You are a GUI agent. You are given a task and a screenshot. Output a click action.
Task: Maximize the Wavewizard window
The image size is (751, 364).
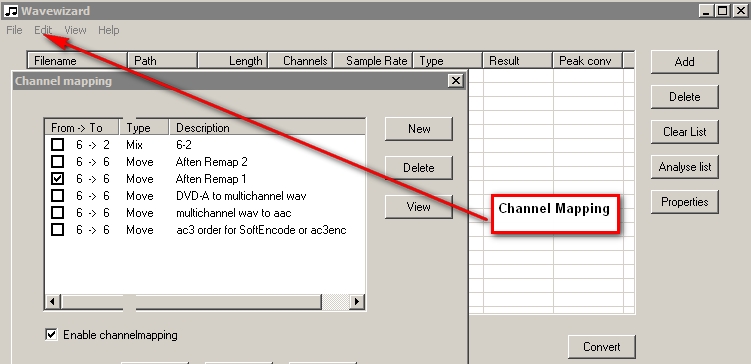723,11
